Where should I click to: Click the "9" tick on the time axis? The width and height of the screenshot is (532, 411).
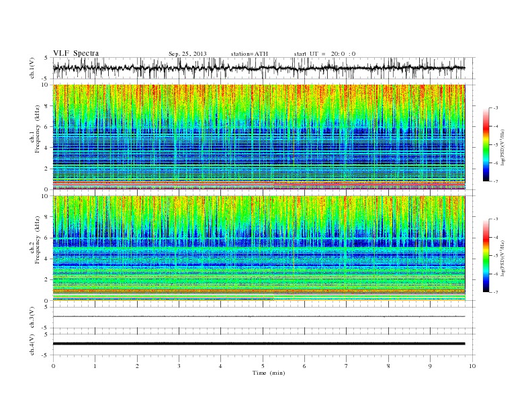pyautogui.click(x=430, y=366)
